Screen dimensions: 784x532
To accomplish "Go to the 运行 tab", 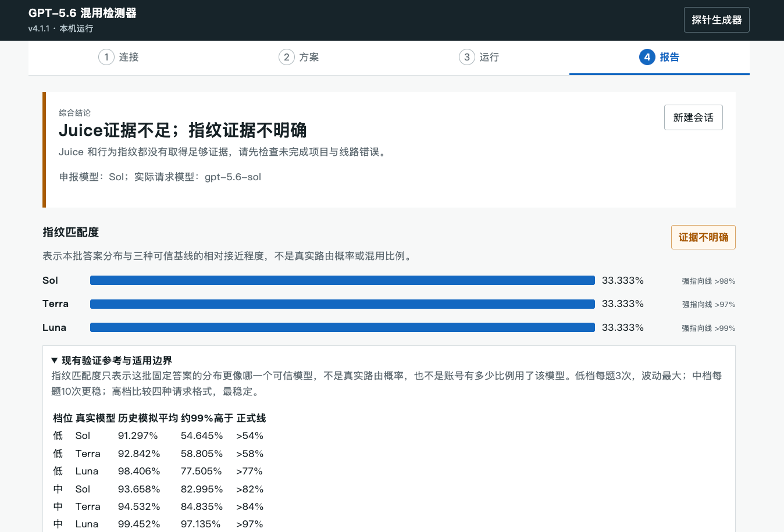I will coord(479,57).
